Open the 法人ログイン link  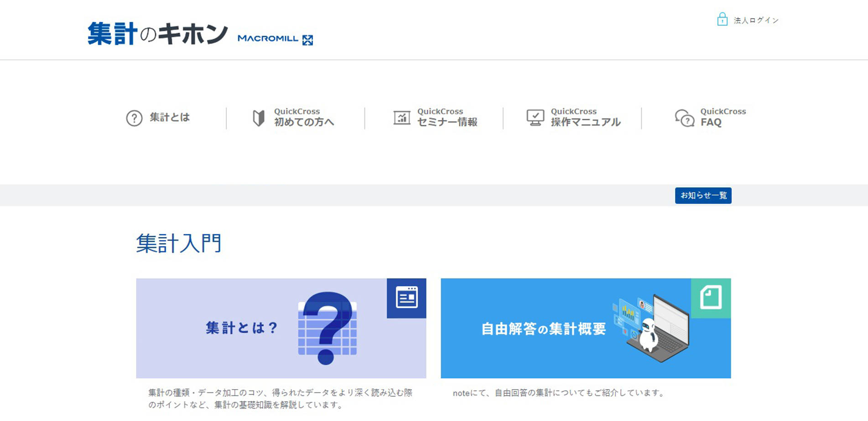click(x=756, y=21)
